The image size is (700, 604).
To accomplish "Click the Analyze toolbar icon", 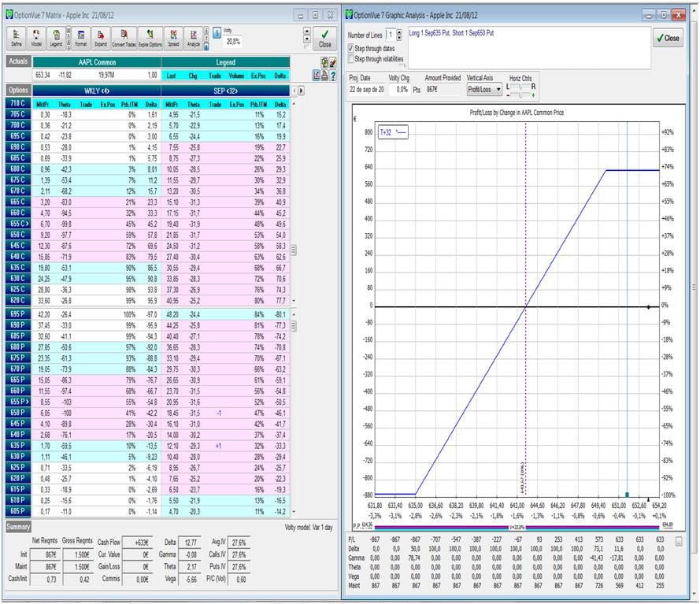I will (x=194, y=38).
